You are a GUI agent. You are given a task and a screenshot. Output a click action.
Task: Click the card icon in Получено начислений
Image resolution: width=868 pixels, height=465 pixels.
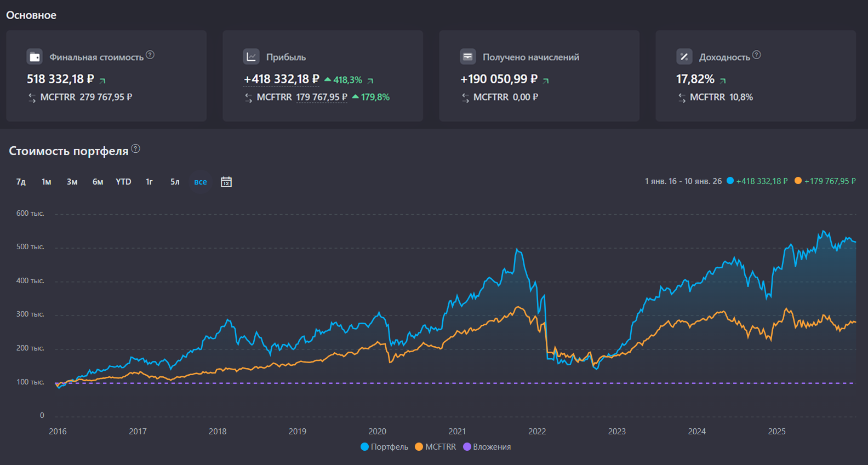pos(467,57)
